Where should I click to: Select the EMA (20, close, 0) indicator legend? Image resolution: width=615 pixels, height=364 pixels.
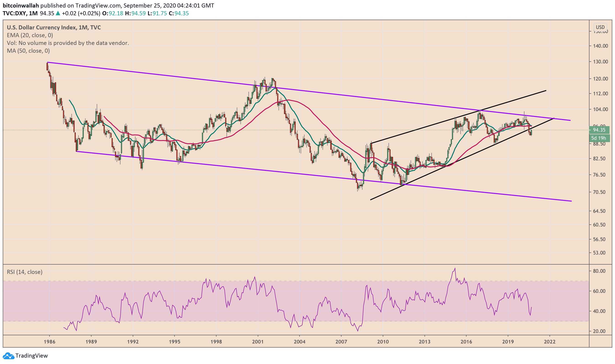click(x=30, y=35)
